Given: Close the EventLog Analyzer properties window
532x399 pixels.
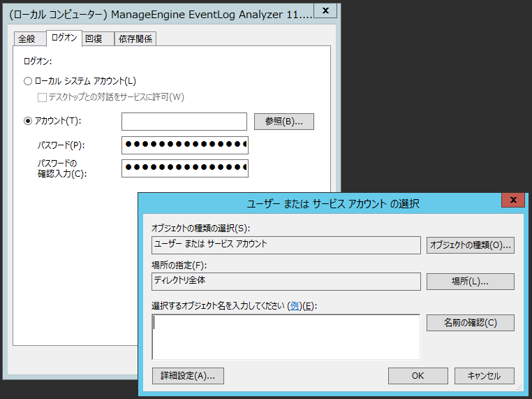Looking at the screenshot, I should [325, 10].
